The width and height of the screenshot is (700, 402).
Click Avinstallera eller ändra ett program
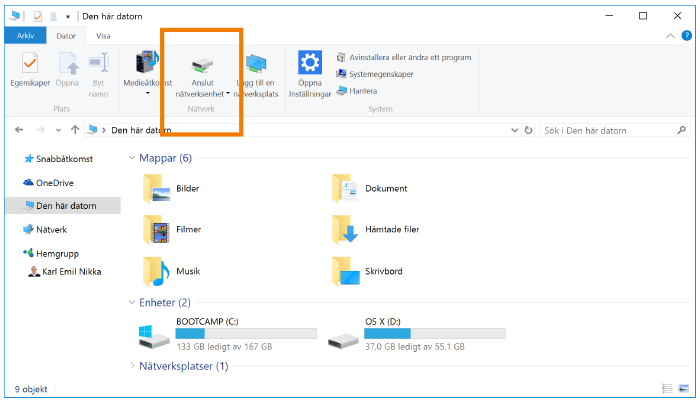click(402, 57)
